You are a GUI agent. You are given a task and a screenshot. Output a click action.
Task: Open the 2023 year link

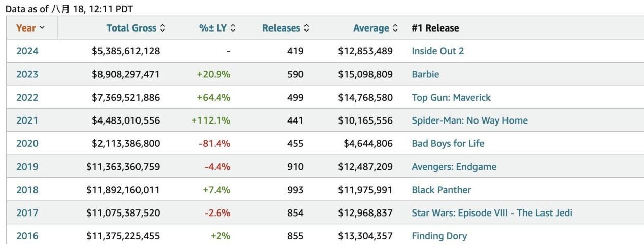pyautogui.click(x=27, y=74)
